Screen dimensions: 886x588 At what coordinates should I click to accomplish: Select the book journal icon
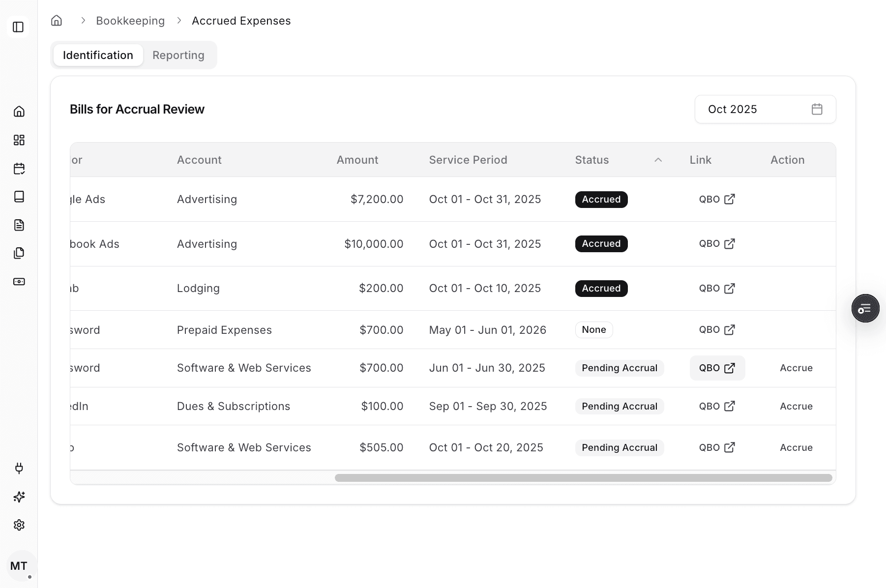click(x=19, y=197)
